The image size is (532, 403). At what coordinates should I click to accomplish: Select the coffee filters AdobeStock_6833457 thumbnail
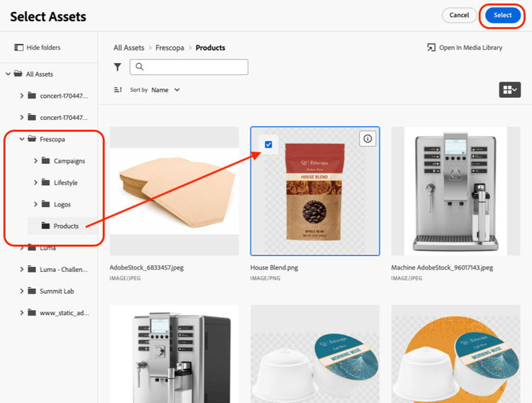click(x=174, y=191)
